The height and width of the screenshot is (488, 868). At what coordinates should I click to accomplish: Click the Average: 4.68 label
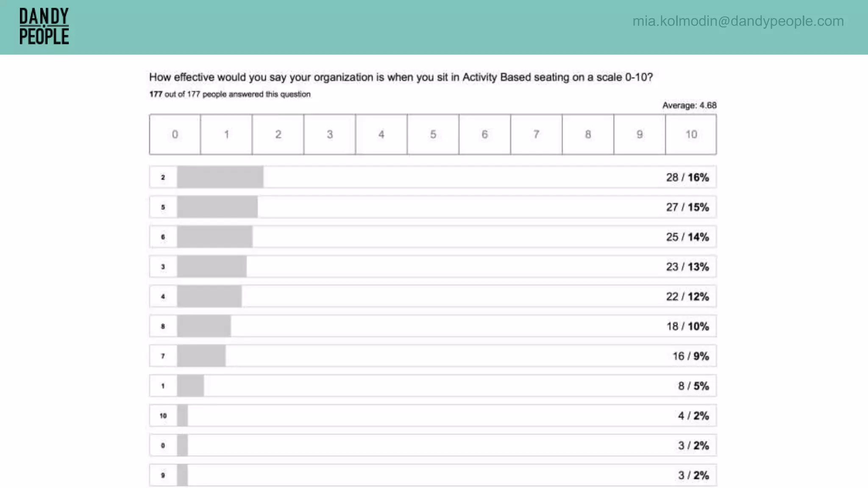(x=689, y=105)
